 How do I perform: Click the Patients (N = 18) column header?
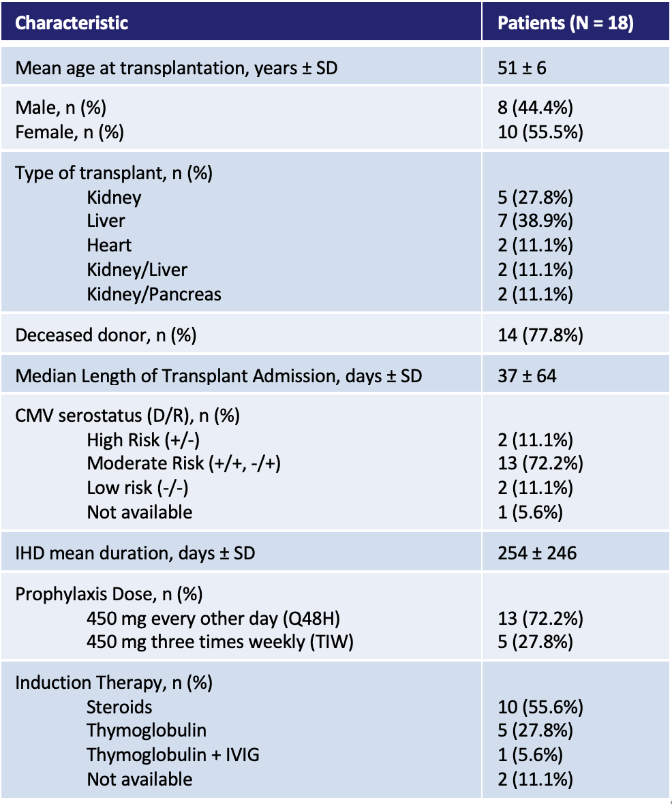coord(566,23)
